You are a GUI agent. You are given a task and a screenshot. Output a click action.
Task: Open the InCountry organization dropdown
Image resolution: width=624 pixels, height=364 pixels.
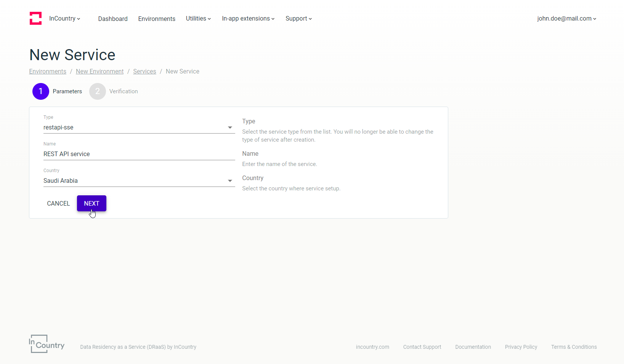coord(64,19)
